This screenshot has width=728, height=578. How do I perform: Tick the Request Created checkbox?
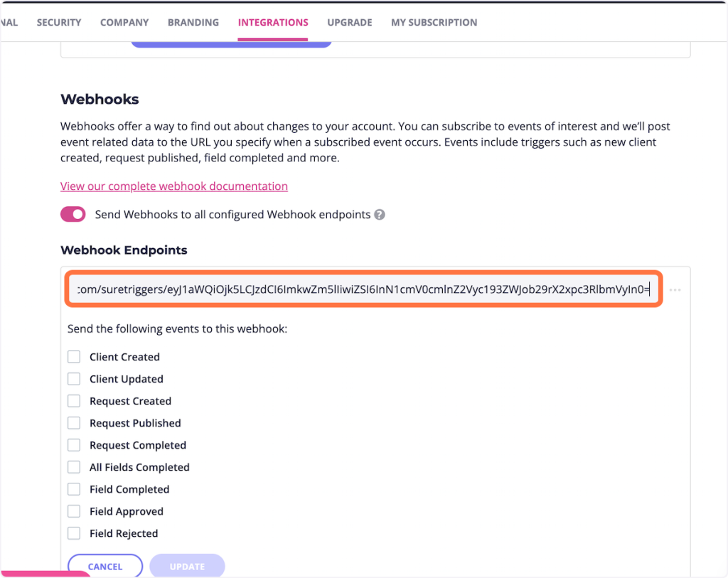coord(74,401)
